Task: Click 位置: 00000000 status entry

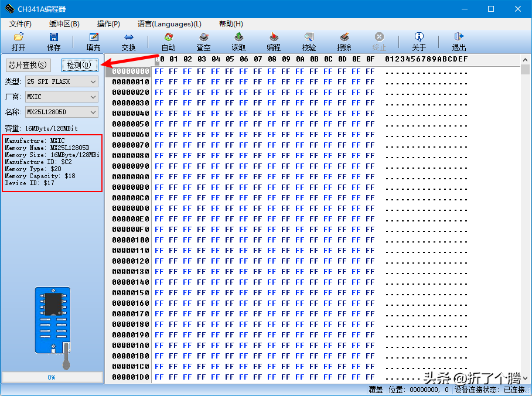Action: click(418, 390)
